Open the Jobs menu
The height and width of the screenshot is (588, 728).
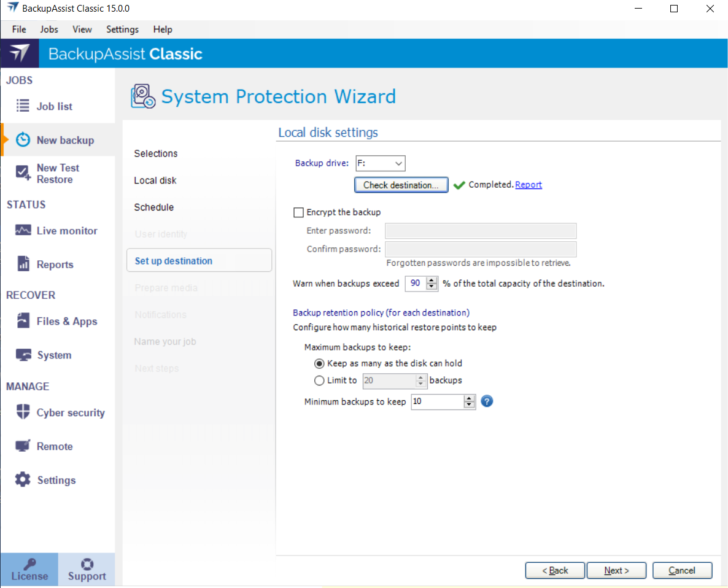point(49,29)
